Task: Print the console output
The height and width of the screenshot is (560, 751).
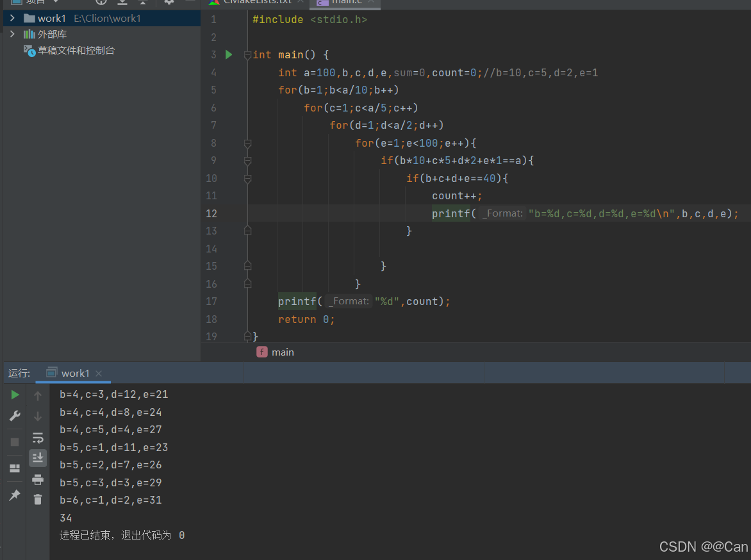Action: (38, 479)
